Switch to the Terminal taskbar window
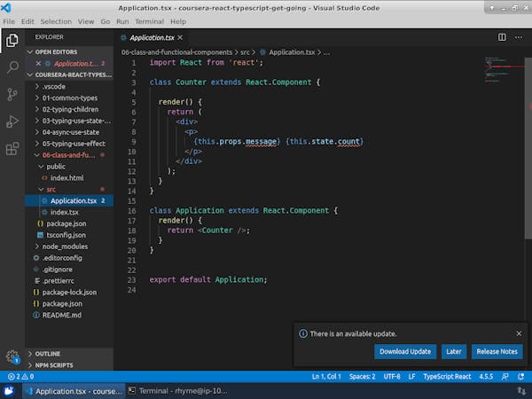This screenshot has width=532, height=399. 178,391
